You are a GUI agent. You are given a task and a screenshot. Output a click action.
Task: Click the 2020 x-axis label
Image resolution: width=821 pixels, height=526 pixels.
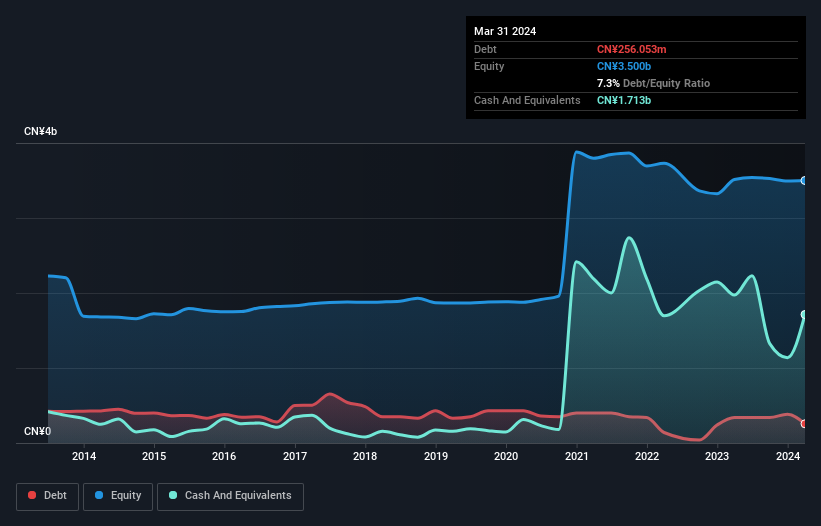(x=506, y=456)
